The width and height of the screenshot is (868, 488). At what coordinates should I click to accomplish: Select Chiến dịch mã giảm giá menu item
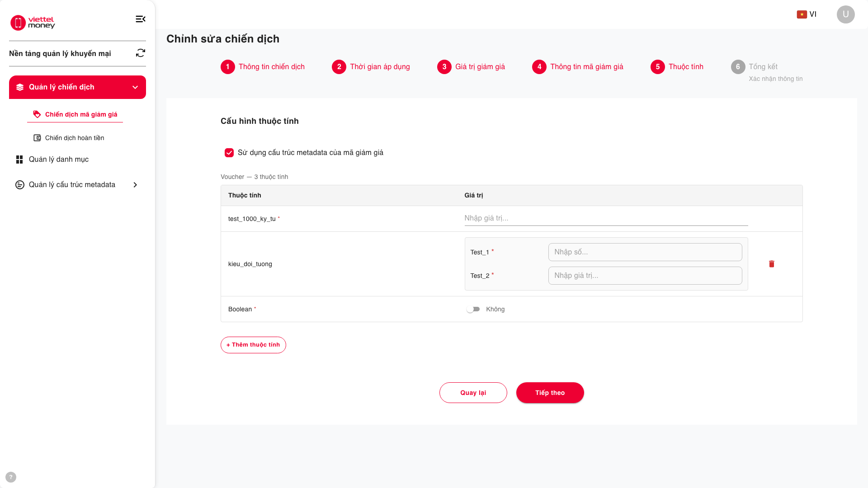coord(75,114)
